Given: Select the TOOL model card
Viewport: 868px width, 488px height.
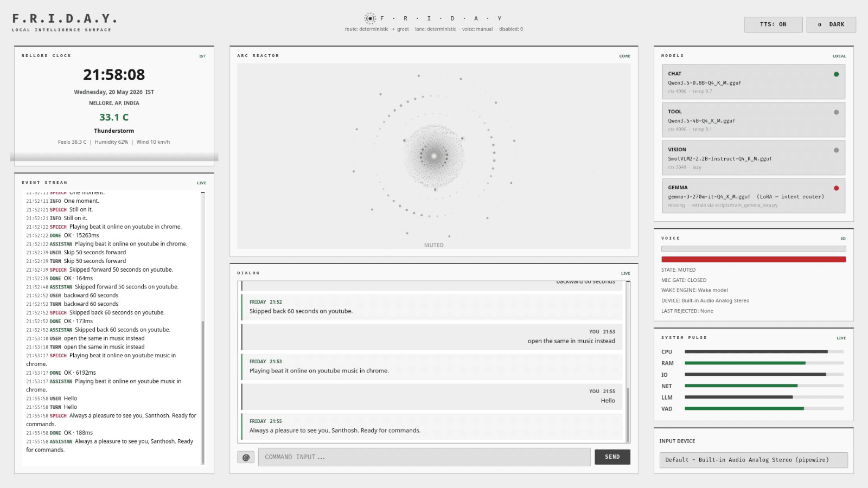Looking at the screenshot, I should pos(754,120).
